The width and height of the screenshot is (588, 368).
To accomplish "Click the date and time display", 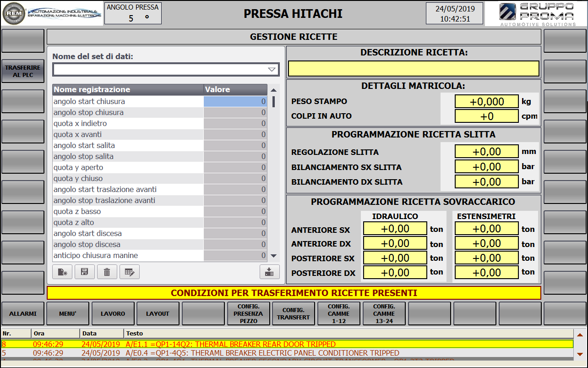I will click(x=454, y=13).
